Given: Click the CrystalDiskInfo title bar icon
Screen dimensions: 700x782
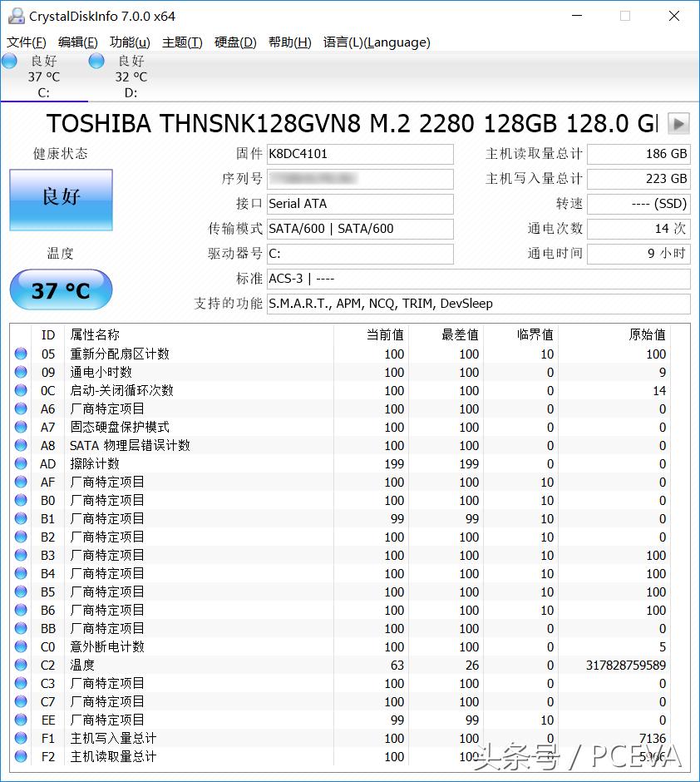Looking at the screenshot, I should click(x=16, y=16).
